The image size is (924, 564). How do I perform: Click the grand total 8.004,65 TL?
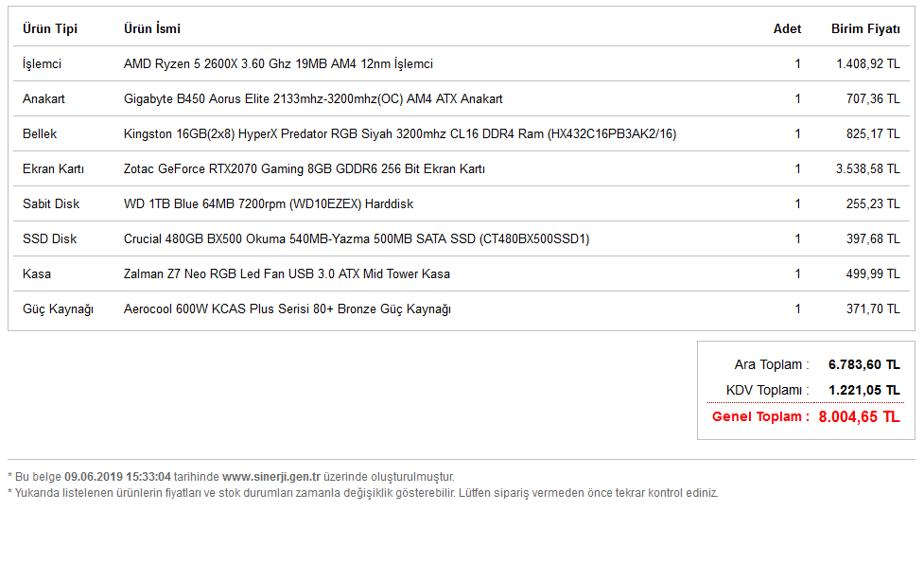coord(859,416)
